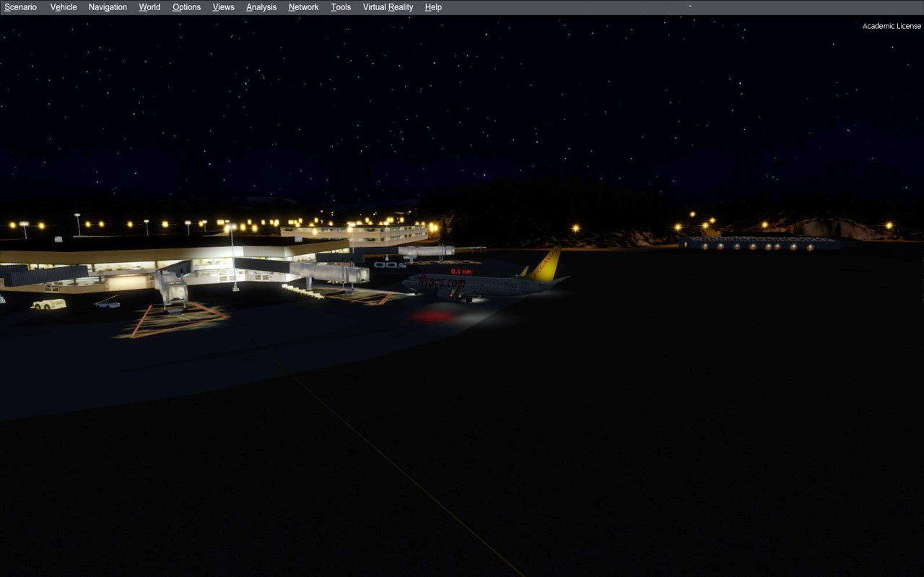Click the red 0.1 nm distance label
This screenshot has width=924, height=577.
[x=461, y=272]
